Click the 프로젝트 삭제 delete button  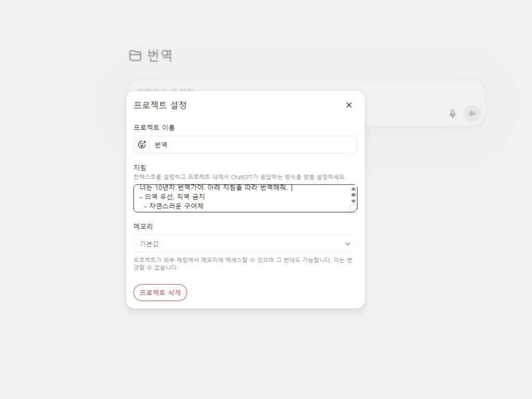click(x=160, y=292)
